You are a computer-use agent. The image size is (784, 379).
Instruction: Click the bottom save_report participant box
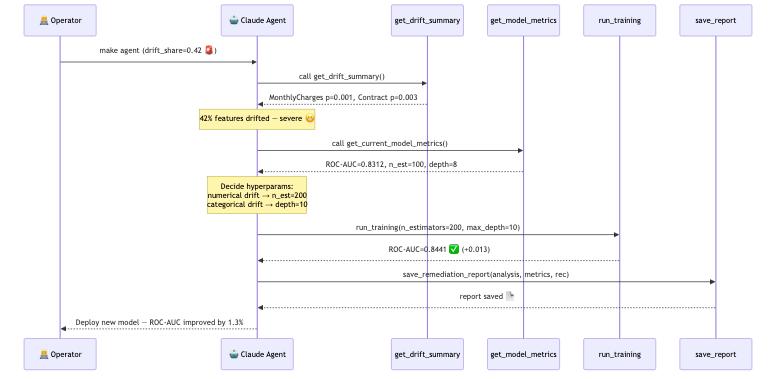pyautogui.click(x=716, y=354)
